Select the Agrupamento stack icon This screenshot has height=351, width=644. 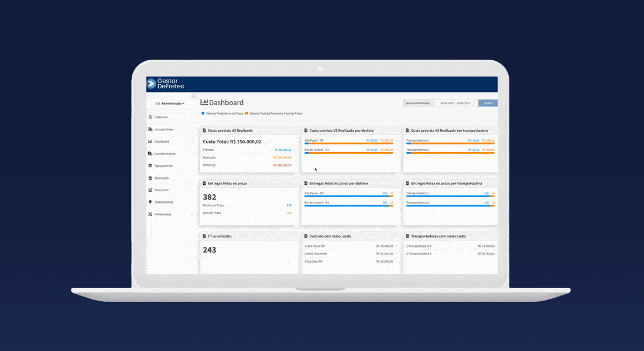pyautogui.click(x=150, y=166)
